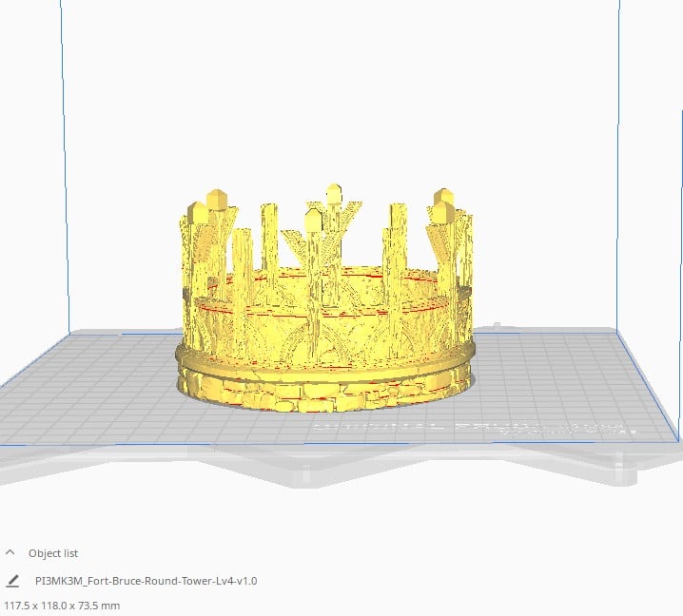Click the stone brick base of the tower
This screenshot has width=683, height=616.
point(323,395)
